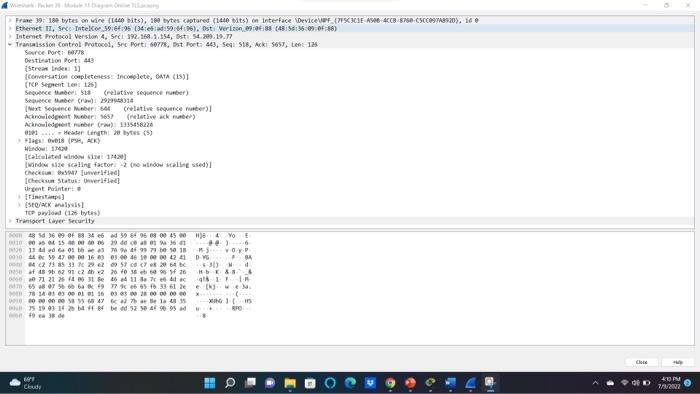This screenshot has height=394, width=700.
Task: Select the Acknowledgment number (raw) line
Action: pos(88,125)
